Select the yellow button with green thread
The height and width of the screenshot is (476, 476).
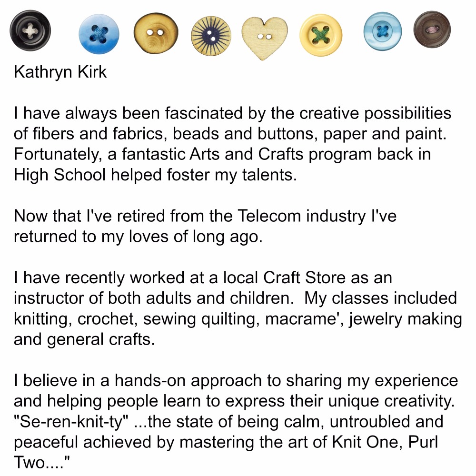click(321, 35)
